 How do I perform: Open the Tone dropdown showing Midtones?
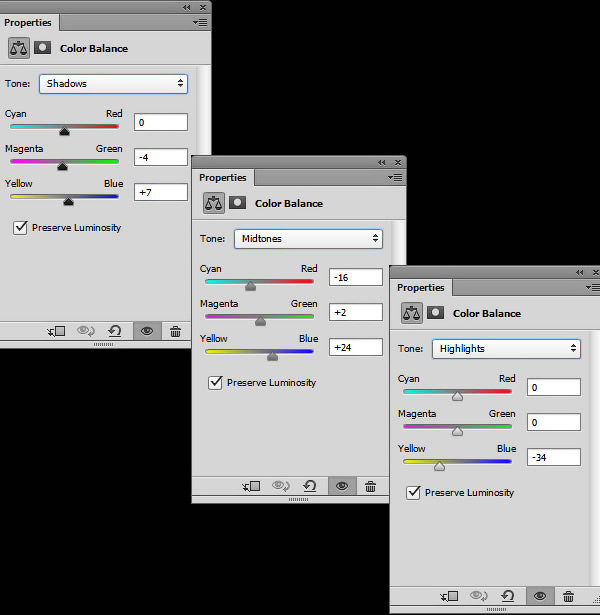308,238
